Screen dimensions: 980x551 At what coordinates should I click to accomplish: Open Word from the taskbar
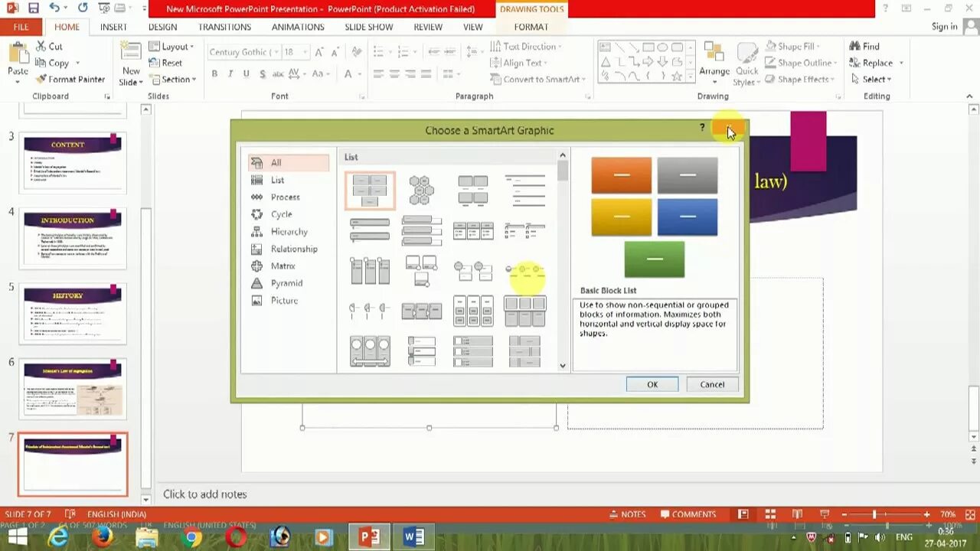click(414, 537)
